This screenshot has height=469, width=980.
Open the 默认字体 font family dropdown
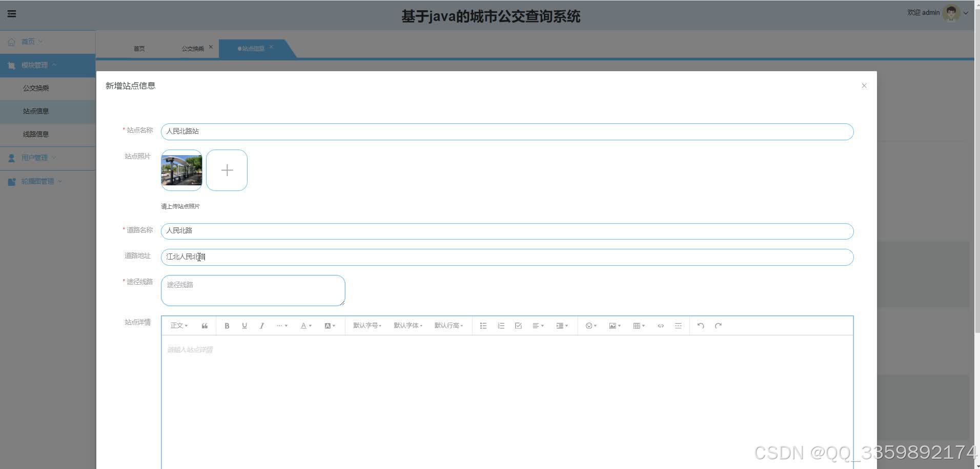[408, 326]
